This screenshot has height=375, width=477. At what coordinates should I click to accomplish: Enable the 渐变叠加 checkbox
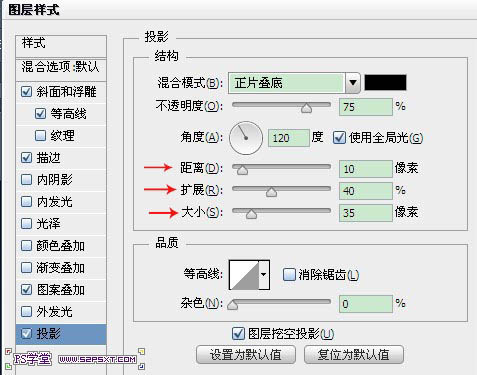click(x=26, y=268)
